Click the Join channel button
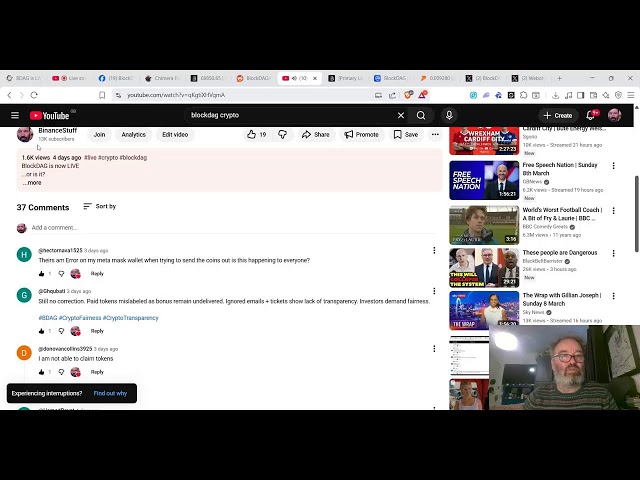Image resolution: width=640 pixels, height=480 pixels. (100, 134)
